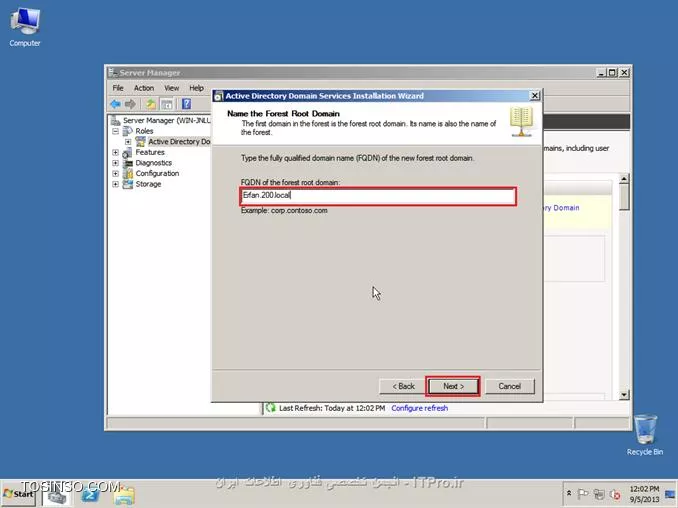The height and width of the screenshot is (508, 678).
Task: Click the Back arrow toolbar icon in Server Manager
Action: click(115, 104)
